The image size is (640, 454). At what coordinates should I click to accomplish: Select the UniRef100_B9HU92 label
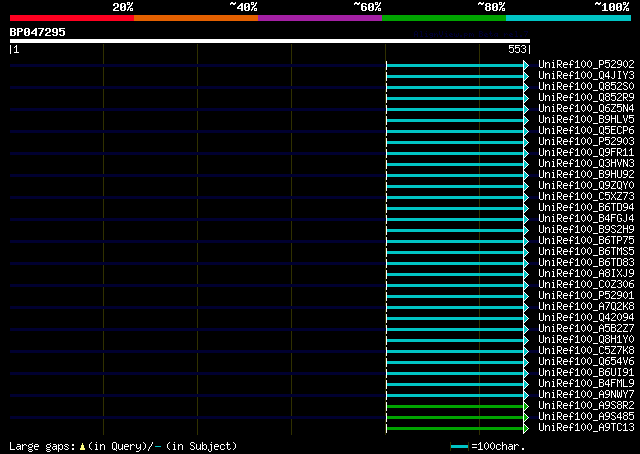pos(586,175)
